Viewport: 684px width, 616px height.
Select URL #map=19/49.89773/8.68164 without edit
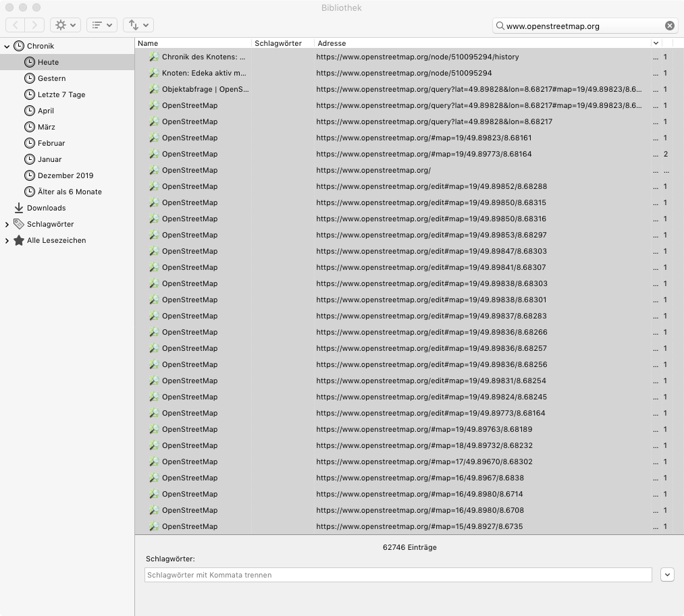(x=423, y=154)
